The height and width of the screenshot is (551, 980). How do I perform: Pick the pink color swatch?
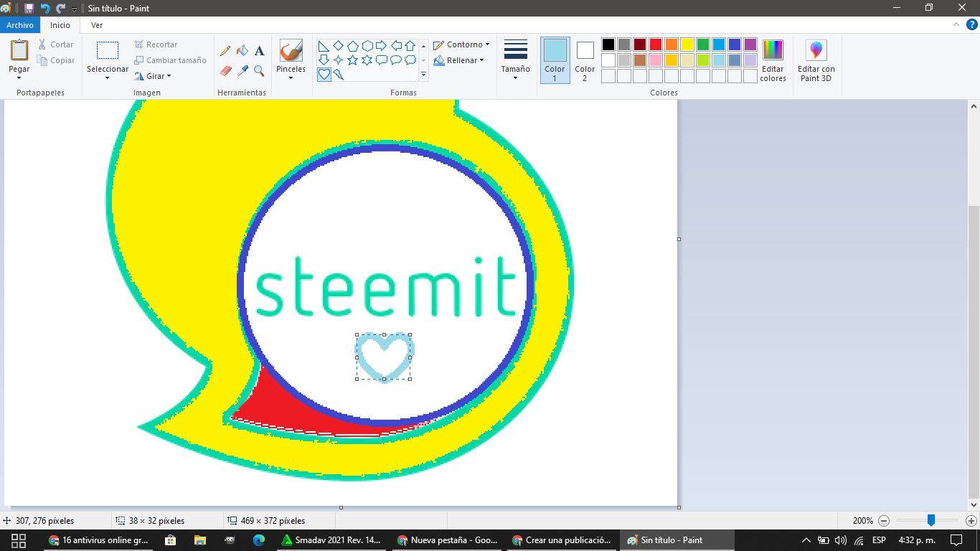click(656, 60)
